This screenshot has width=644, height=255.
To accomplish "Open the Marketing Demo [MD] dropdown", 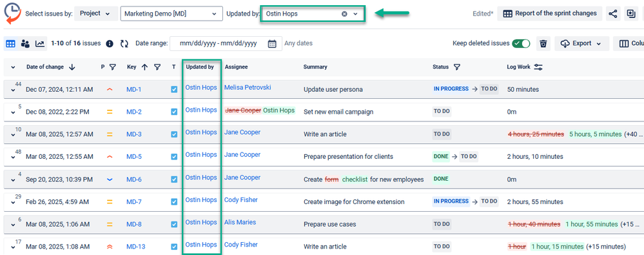I will (x=171, y=14).
